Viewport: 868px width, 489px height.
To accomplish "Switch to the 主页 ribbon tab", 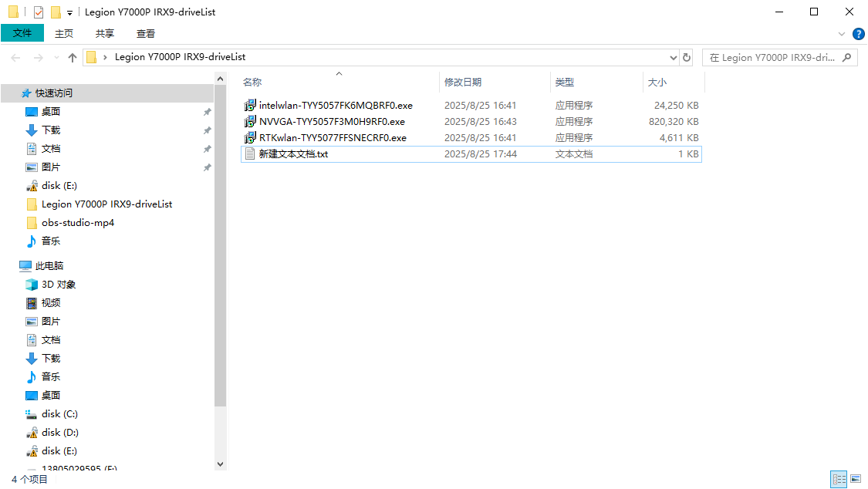I will [x=64, y=34].
